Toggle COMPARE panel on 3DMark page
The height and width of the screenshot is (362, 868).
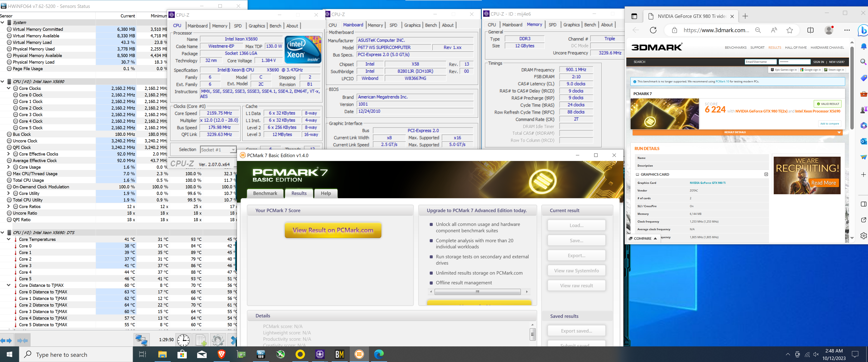643,238
